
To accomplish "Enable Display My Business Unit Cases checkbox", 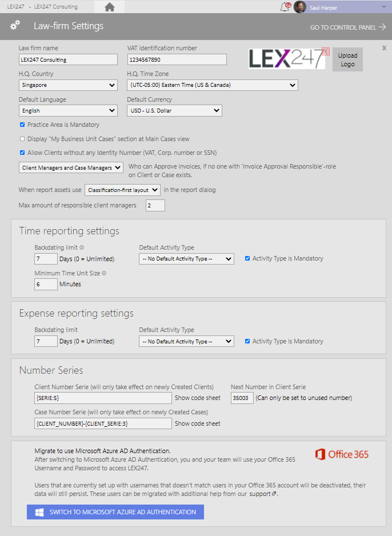I will click(22, 139).
